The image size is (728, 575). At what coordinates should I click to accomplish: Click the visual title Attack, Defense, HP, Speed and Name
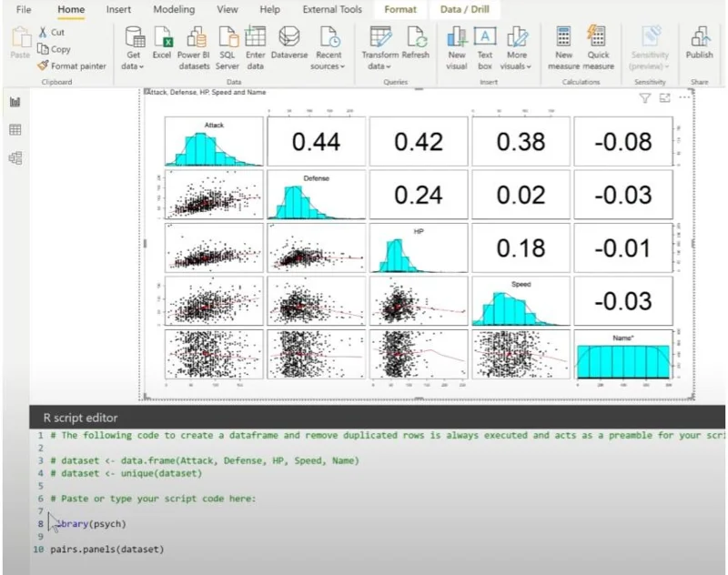tap(207, 93)
